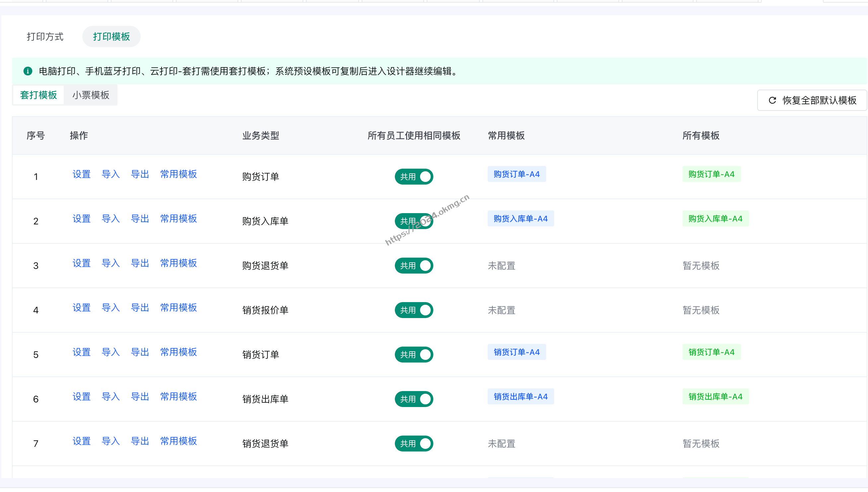The width and height of the screenshot is (868, 492).
Task: Click 设置 in 销货订单 row
Action: [x=81, y=352]
